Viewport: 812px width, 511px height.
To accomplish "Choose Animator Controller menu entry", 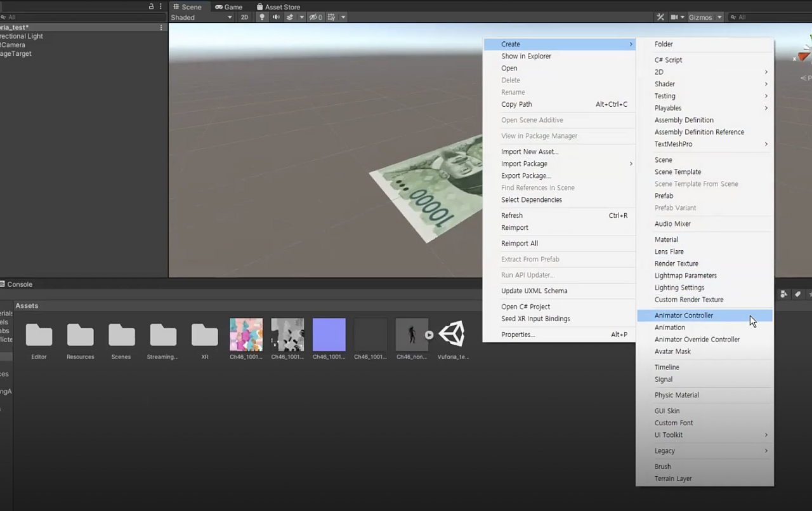I will pyautogui.click(x=705, y=315).
